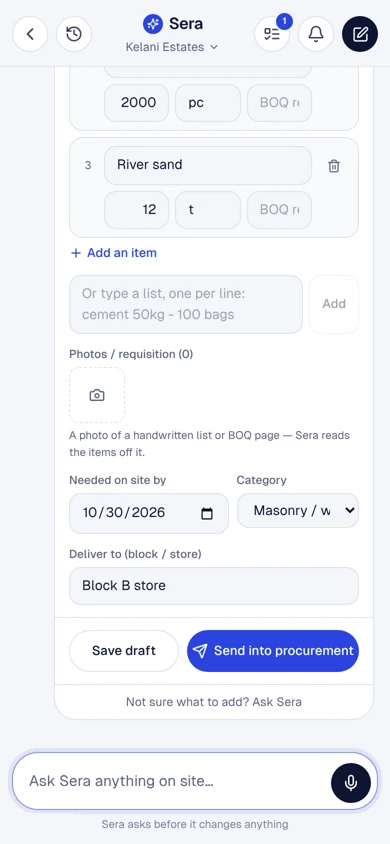The height and width of the screenshot is (844, 390).
Task: Focus the Ask Sera anything input
Action: (x=172, y=781)
